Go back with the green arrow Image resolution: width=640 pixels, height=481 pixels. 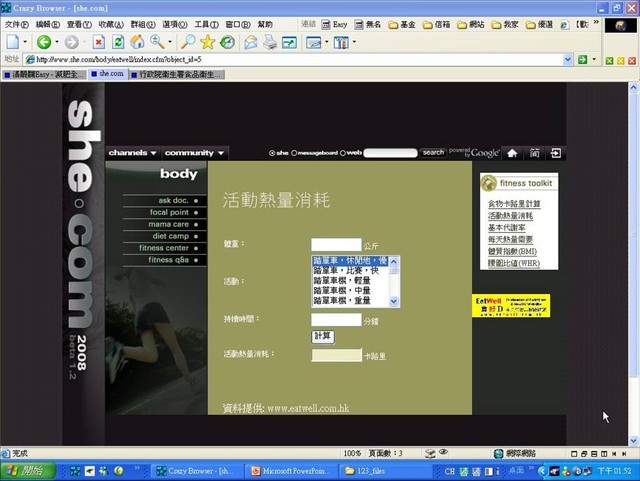pos(44,42)
